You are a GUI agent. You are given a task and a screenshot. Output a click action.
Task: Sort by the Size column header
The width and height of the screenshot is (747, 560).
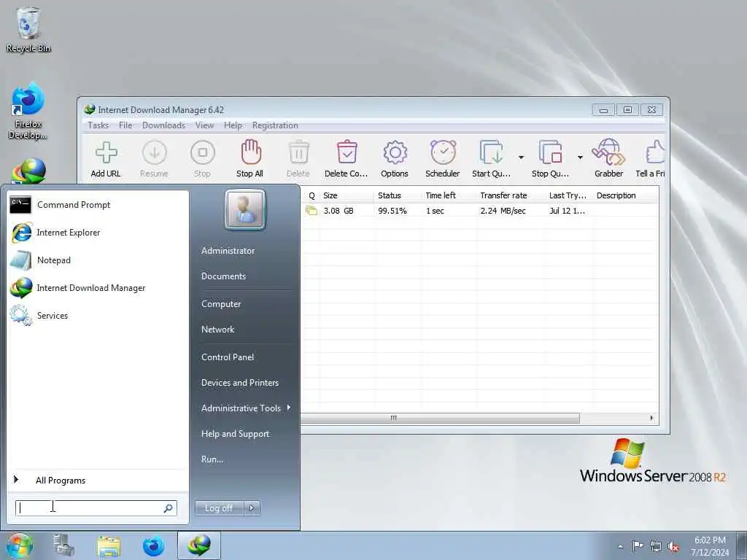pos(347,195)
